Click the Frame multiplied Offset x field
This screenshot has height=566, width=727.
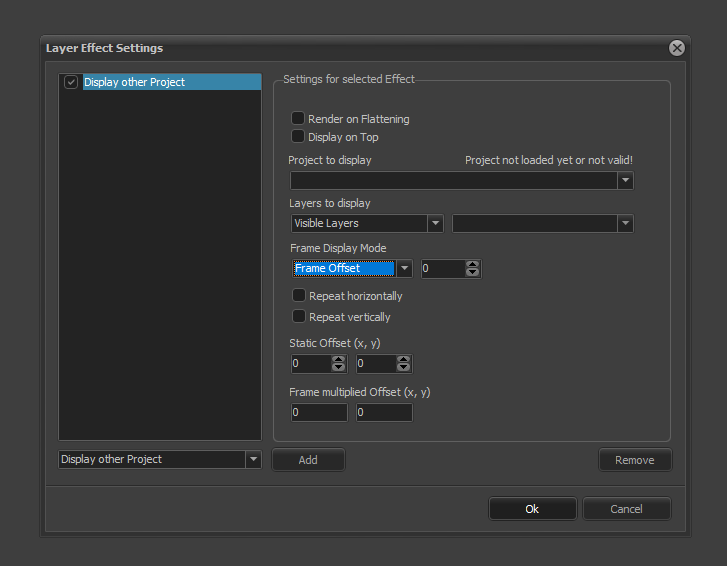point(319,412)
